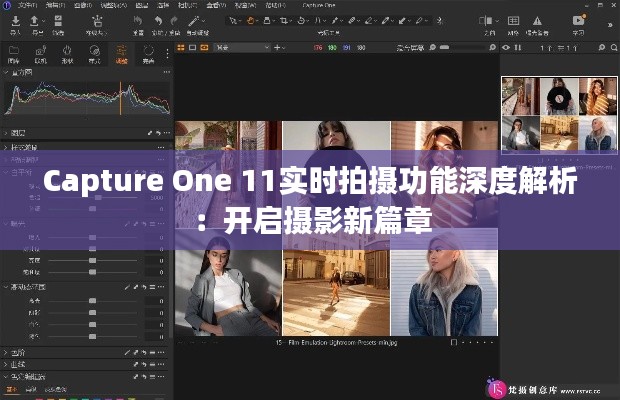Toggle the single-view rectangle button in the viewer
Viewport: 620px width, 400px height.
click(193, 47)
